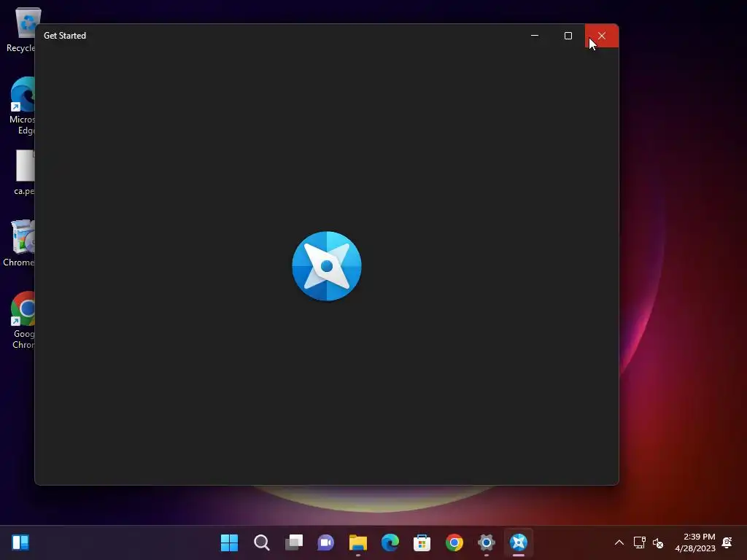Maximize the Get Started window

click(x=568, y=36)
